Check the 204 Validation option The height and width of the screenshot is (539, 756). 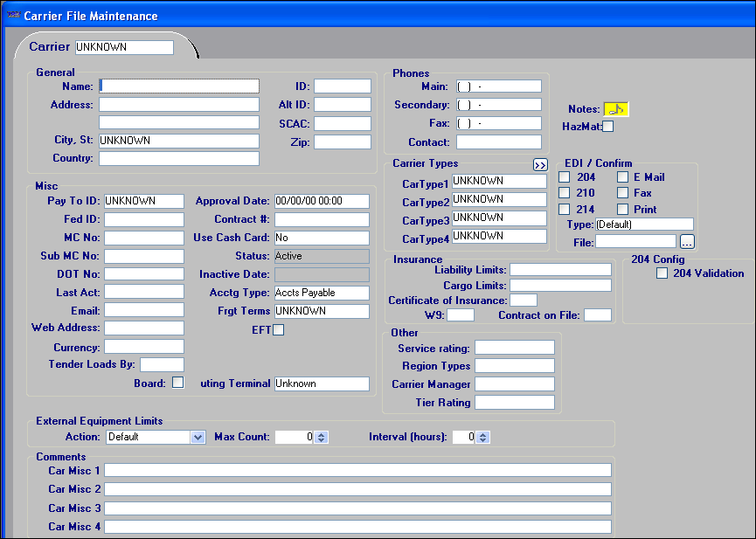point(662,273)
